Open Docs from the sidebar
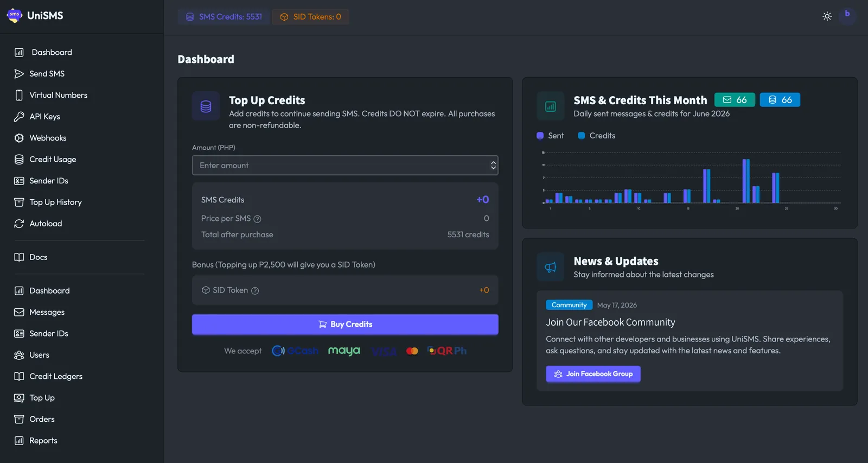The width and height of the screenshot is (868, 463). point(31,257)
